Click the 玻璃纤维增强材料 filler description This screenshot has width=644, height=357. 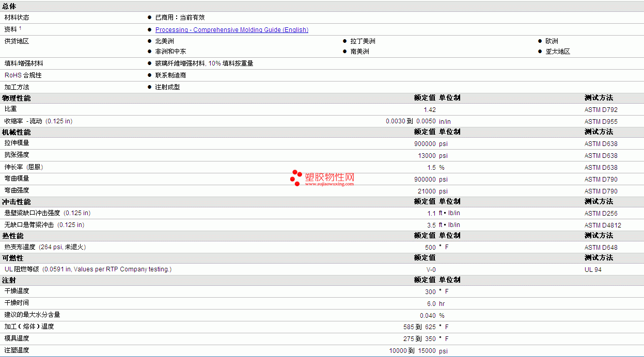click(x=205, y=63)
